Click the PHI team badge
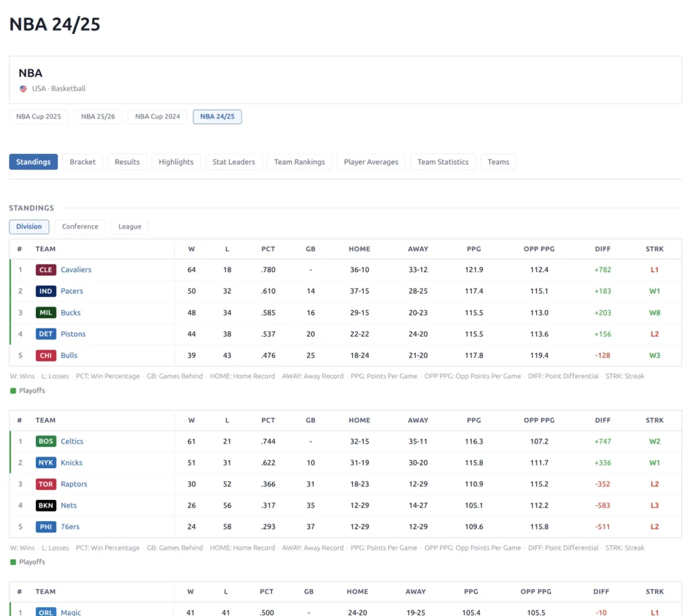The width and height of the screenshot is (695, 616). 45,526
